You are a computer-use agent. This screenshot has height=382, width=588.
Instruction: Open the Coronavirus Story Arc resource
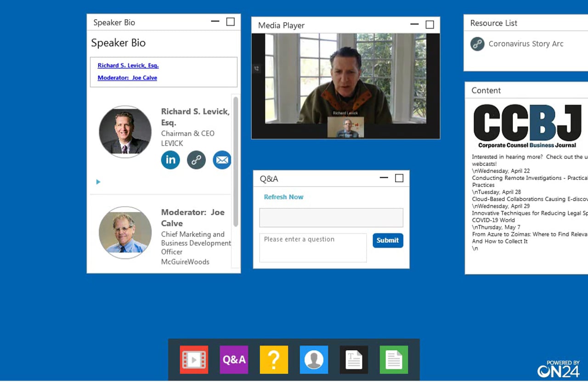pyautogui.click(x=526, y=44)
